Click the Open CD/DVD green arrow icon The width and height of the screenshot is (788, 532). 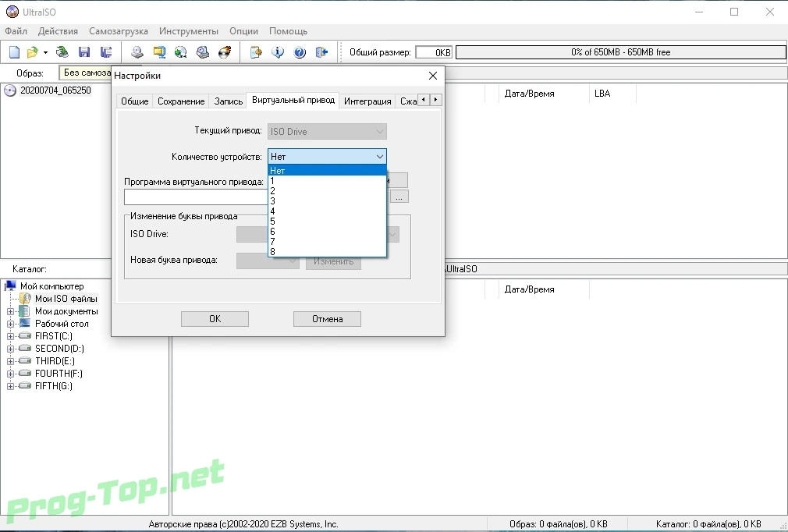[62, 52]
